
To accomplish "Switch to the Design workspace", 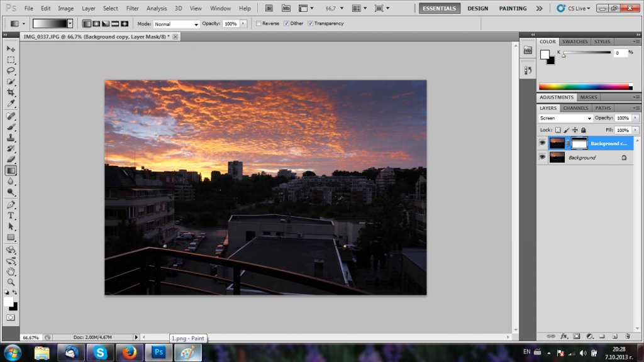I will click(x=477, y=8).
